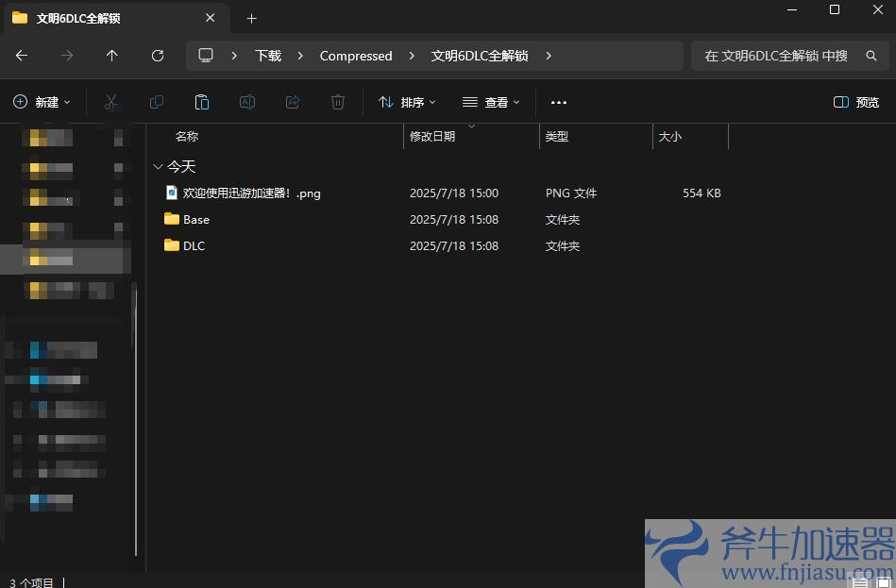Open the 查看 view dropdown
896x588 pixels.
coord(491,102)
